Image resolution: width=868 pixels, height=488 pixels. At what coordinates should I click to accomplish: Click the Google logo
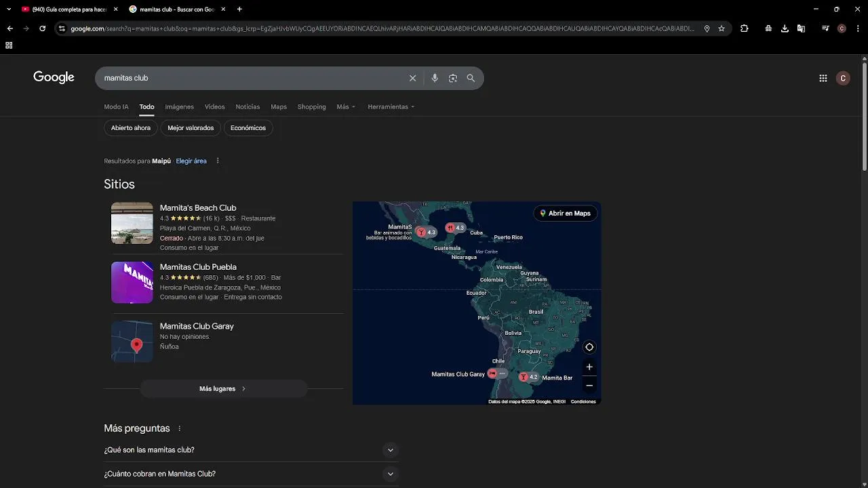54,77
